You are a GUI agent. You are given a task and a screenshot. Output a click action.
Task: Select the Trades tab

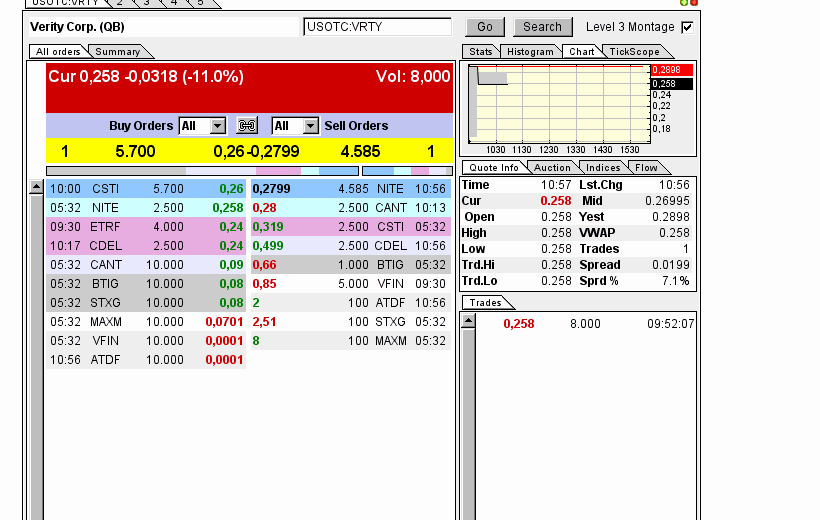tap(485, 302)
